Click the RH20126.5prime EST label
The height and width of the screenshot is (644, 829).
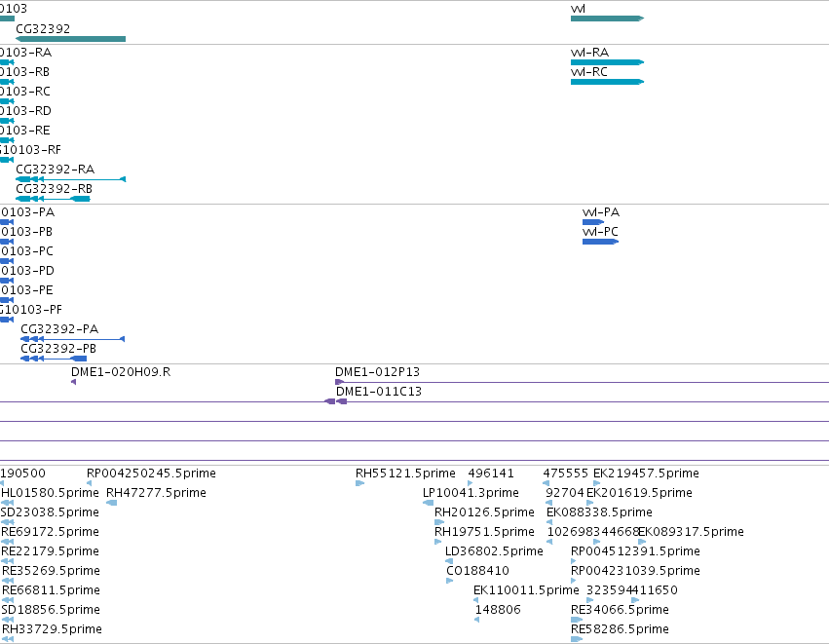(484, 512)
